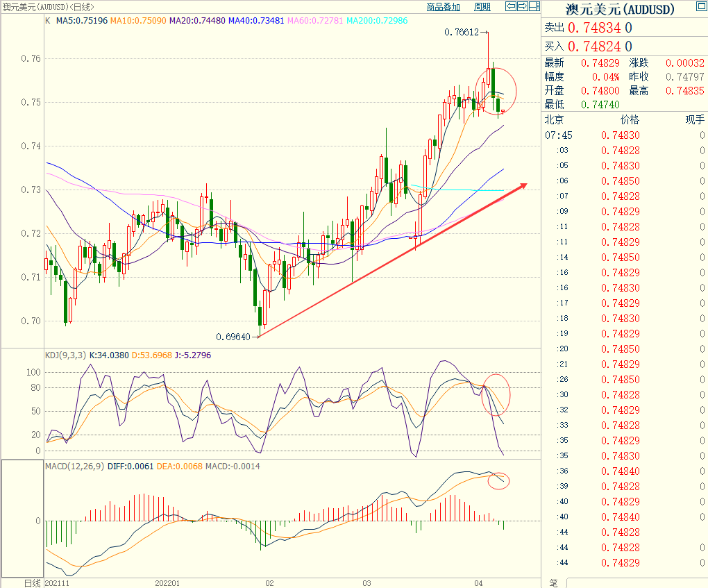Toggle the split panel layout icon
708x588 pixels.
coord(534,6)
